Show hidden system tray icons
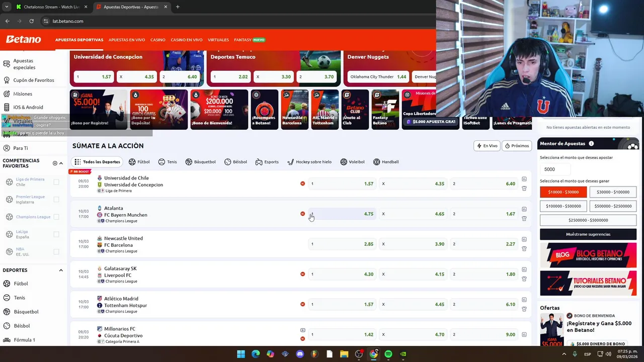The height and width of the screenshot is (362, 644). point(564,354)
